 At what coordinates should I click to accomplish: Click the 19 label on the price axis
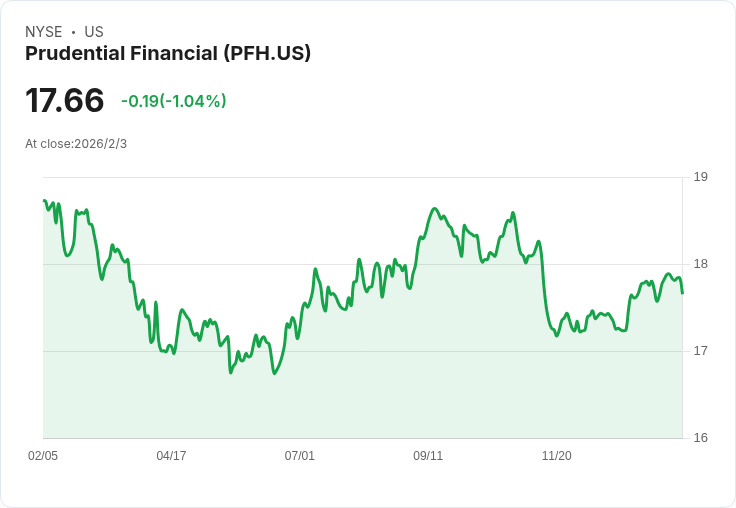click(701, 178)
